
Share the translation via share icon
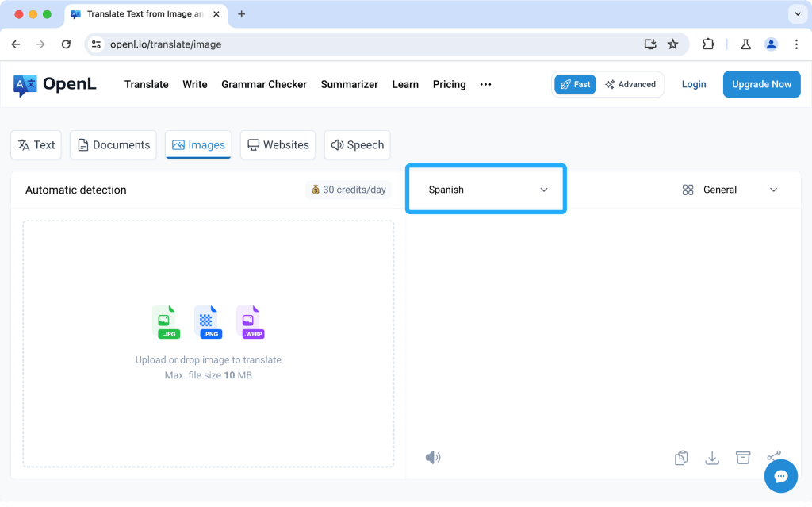(774, 456)
